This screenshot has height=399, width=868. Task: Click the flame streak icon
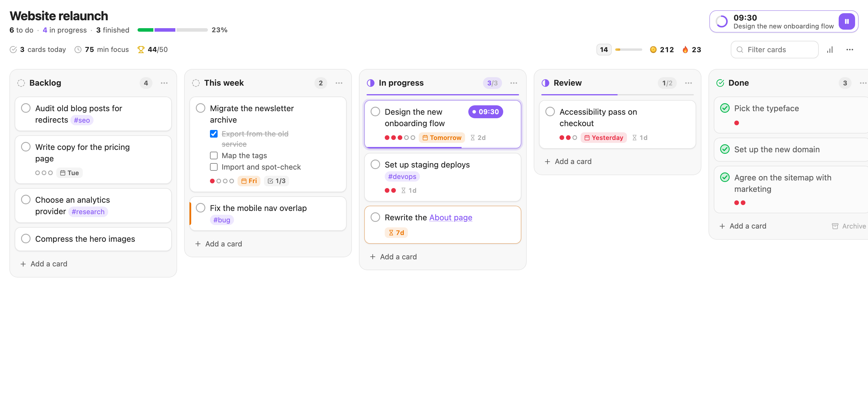(x=685, y=50)
